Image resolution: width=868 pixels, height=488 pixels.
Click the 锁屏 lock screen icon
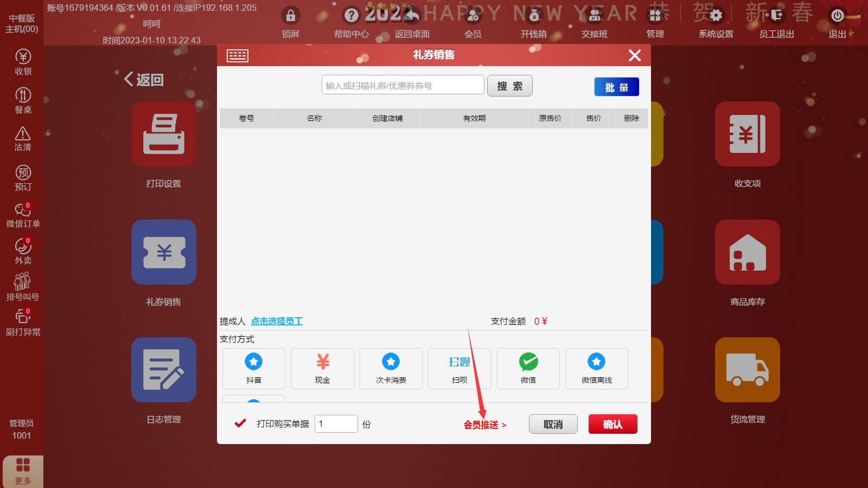(x=291, y=23)
